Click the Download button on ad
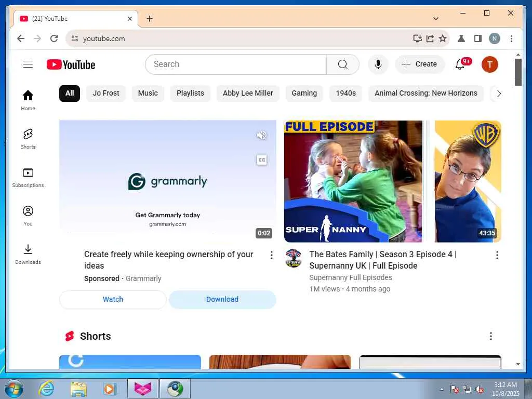 coord(222,300)
